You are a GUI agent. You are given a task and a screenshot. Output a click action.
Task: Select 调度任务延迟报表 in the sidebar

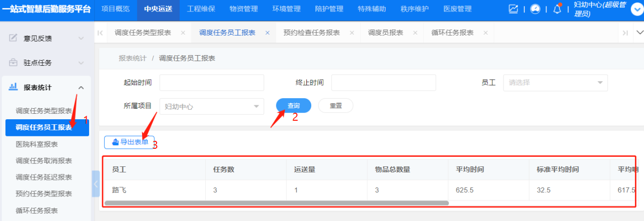44,177
